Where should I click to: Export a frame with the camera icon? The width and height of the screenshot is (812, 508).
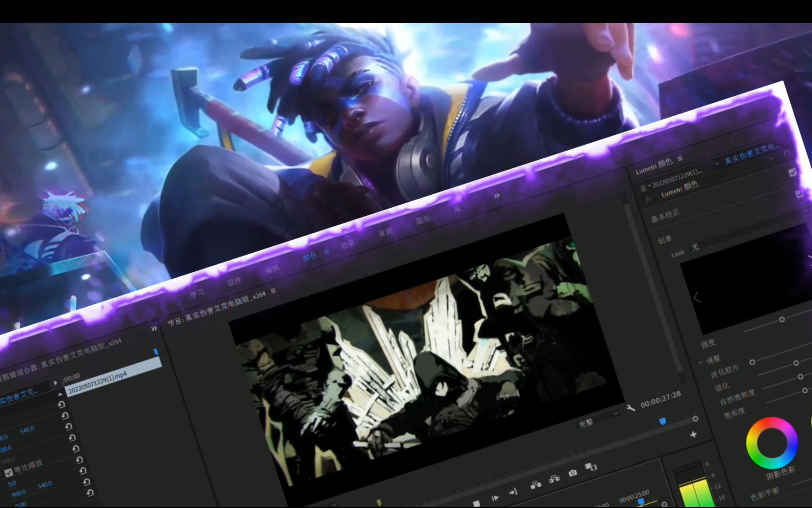pyautogui.click(x=573, y=473)
